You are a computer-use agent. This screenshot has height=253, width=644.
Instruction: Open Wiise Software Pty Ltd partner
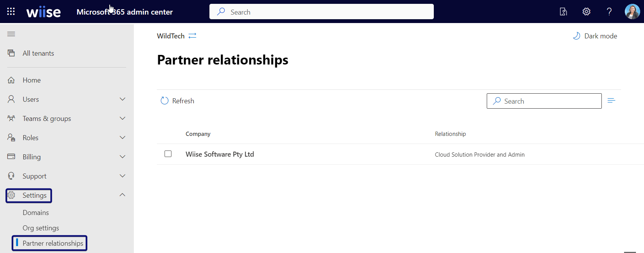(220, 154)
